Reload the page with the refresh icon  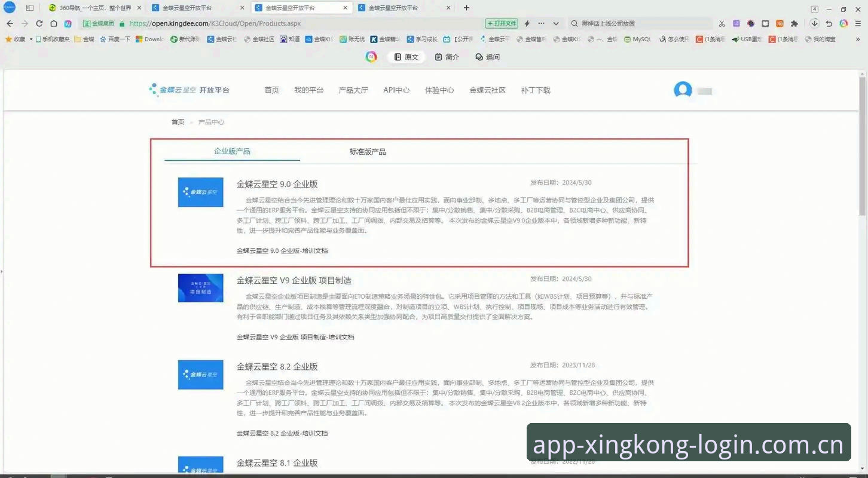[x=39, y=23]
